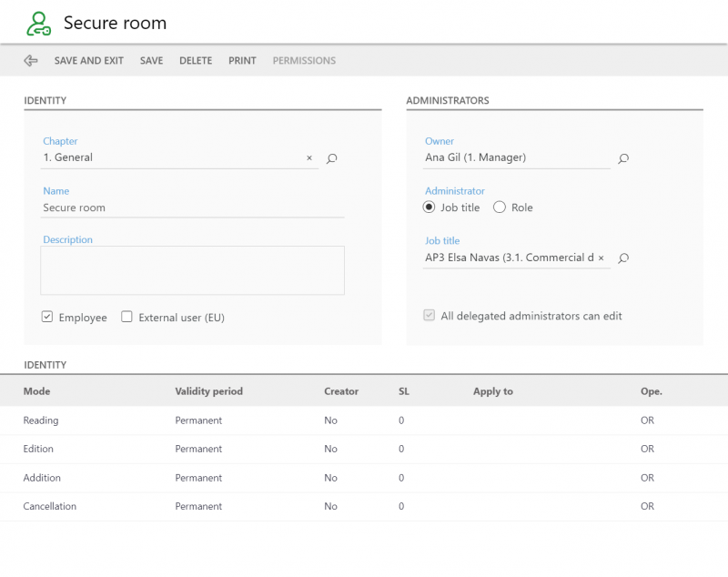Viewport: 728px width, 577px height.
Task: Click No in the Edition row
Action: 330,449
